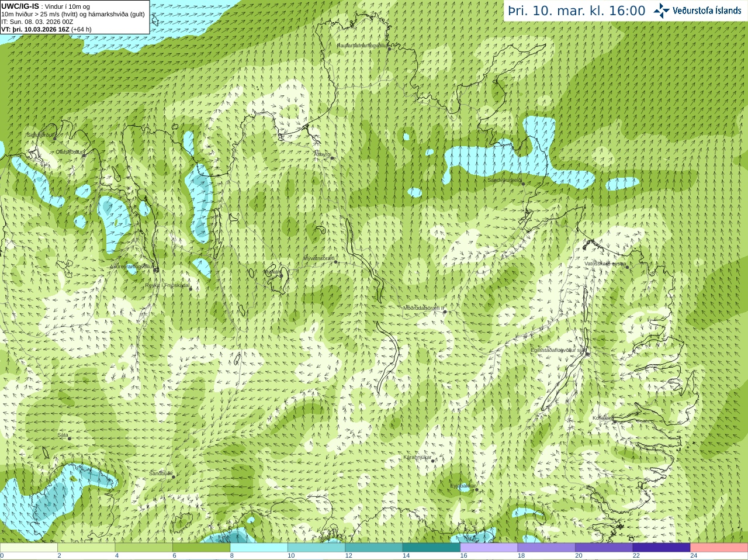748x560 pixels.
Task: Click the Kollaleira station label
Action: (602, 418)
